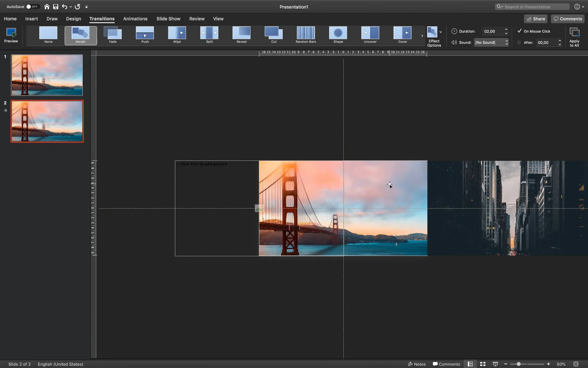The height and width of the screenshot is (368, 588).
Task: Click the Save icon
Action: [55, 6]
